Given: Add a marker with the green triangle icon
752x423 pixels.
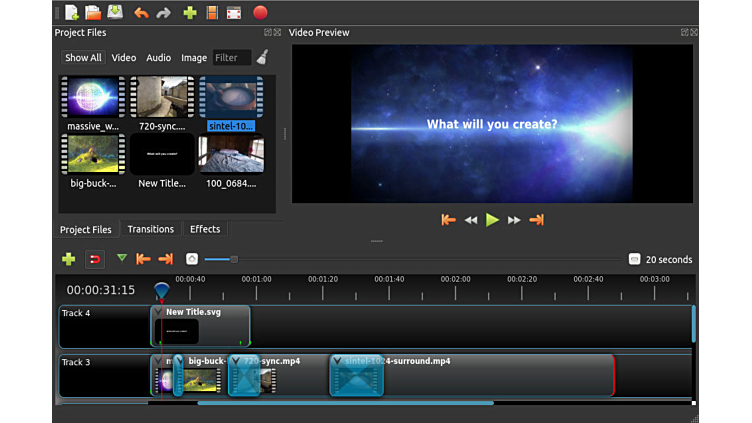Looking at the screenshot, I should 122,258.
